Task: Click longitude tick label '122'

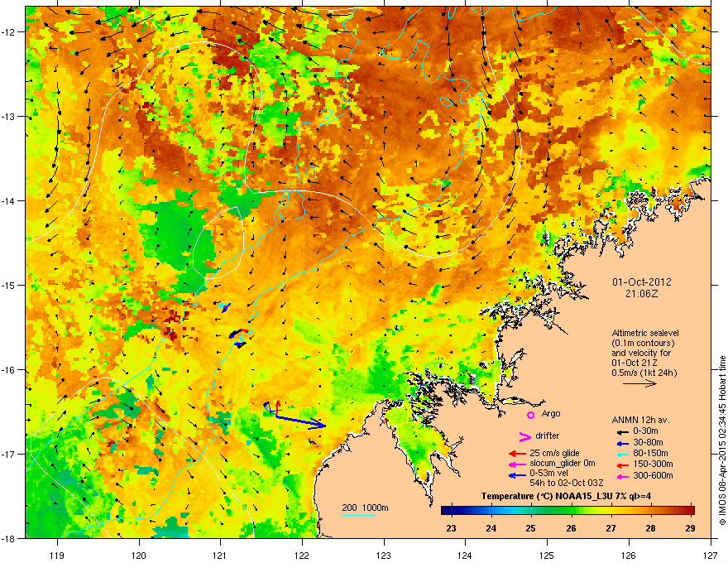Action: [x=302, y=555]
